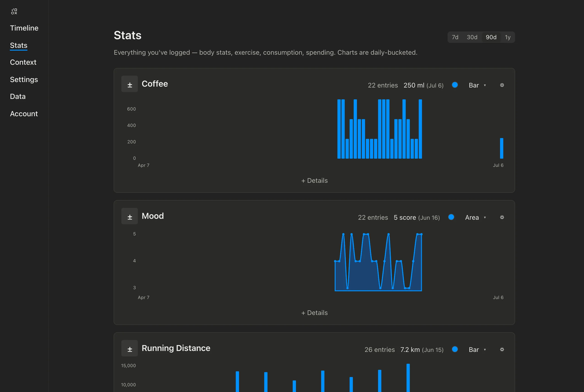Image resolution: width=584 pixels, height=392 pixels.
Task: Select the 90d time range
Action: (x=491, y=37)
